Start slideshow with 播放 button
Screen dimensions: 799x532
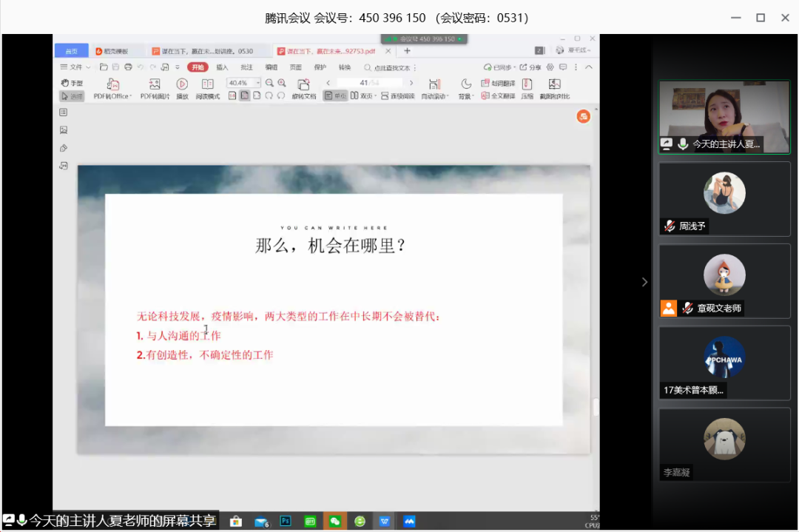click(182, 84)
